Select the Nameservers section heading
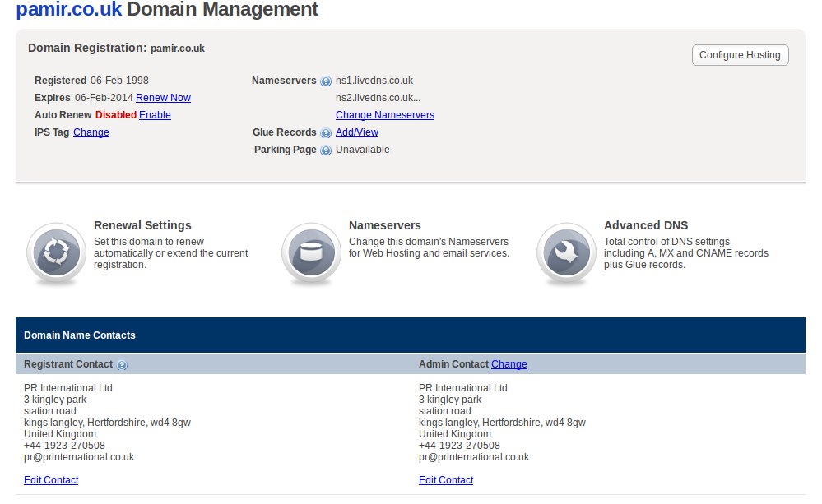This screenshot has width=822, height=504. [x=385, y=225]
